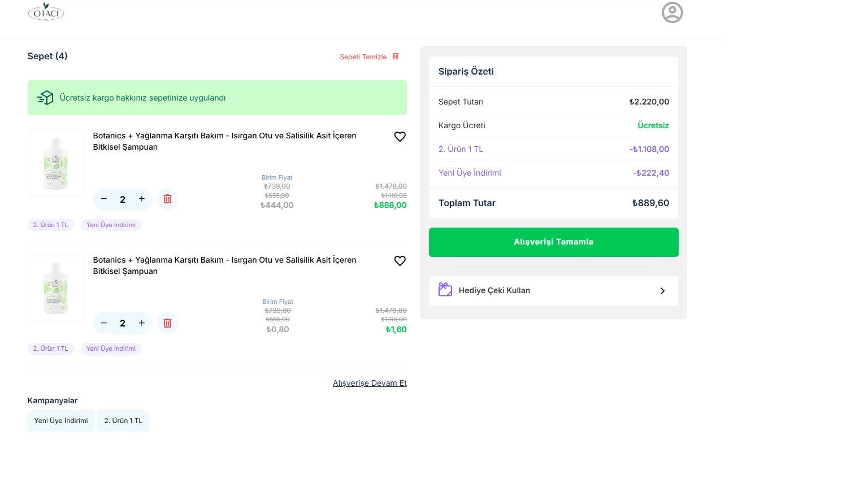
Task: Click quantity value 2 in the ₺888,00 row
Action: click(123, 199)
